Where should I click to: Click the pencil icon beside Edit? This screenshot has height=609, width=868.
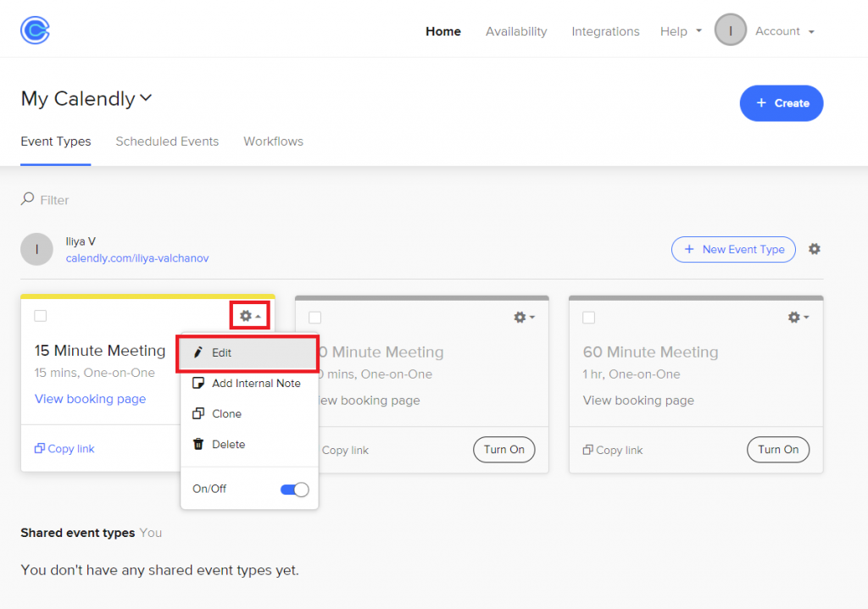[198, 352]
